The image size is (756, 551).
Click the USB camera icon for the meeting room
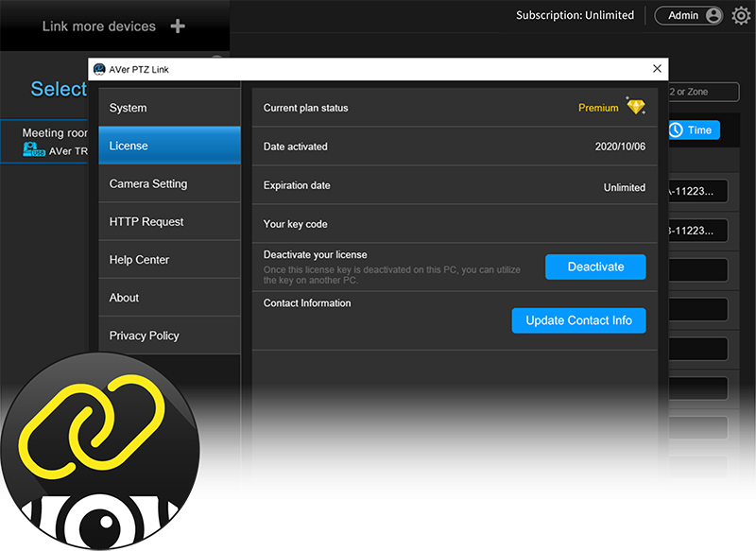tap(34, 151)
